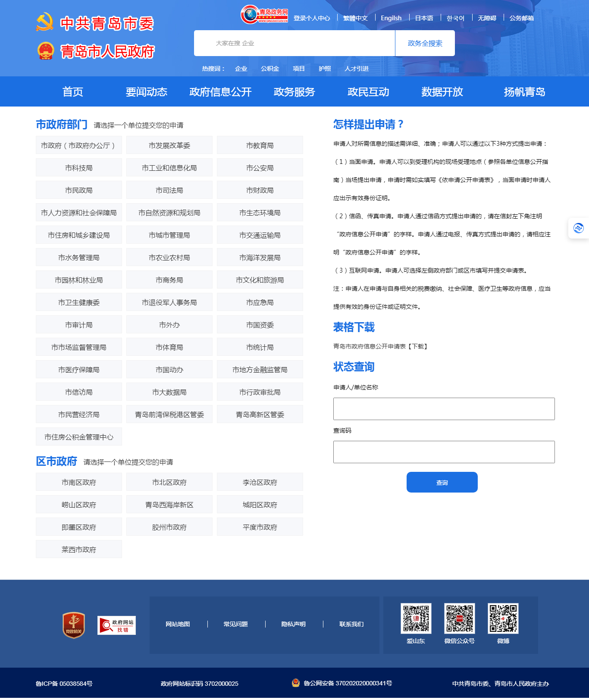
Task: Click the Qingdao government website logo
Action: click(264, 15)
